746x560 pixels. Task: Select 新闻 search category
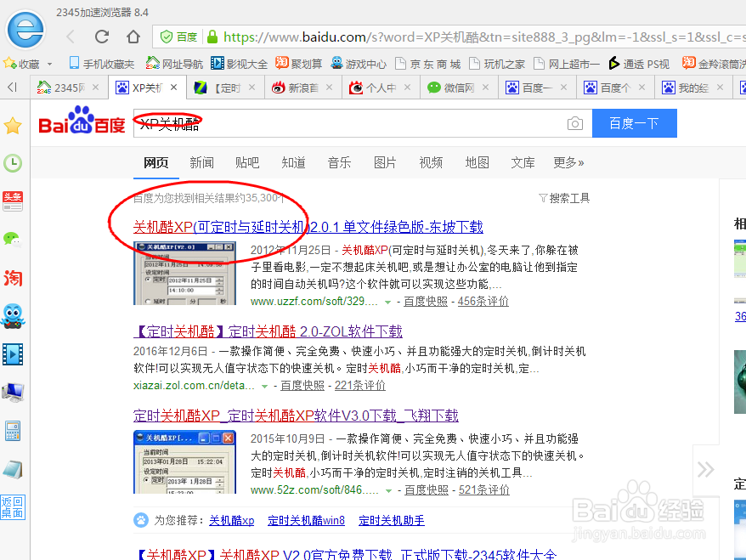201,162
